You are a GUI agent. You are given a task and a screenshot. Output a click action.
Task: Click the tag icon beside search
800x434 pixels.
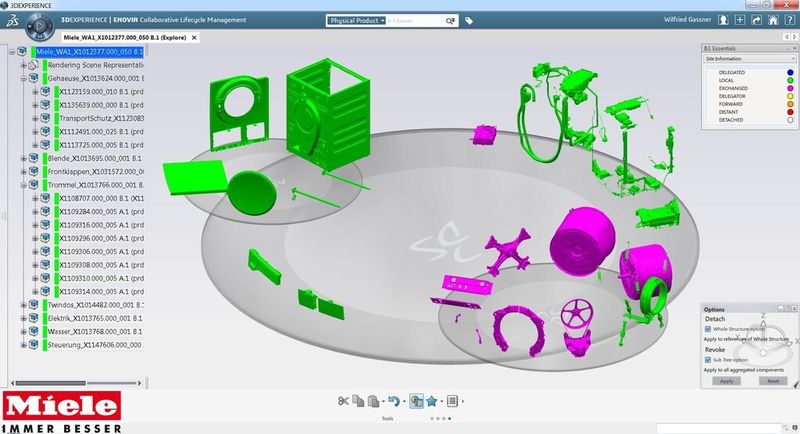pyautogui.click(x=469, y=21)
